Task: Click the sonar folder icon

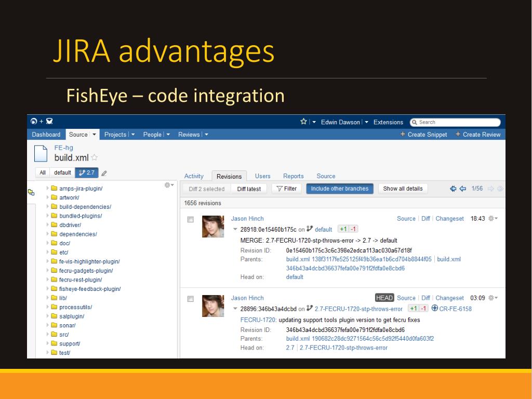Action: (54, 325)
